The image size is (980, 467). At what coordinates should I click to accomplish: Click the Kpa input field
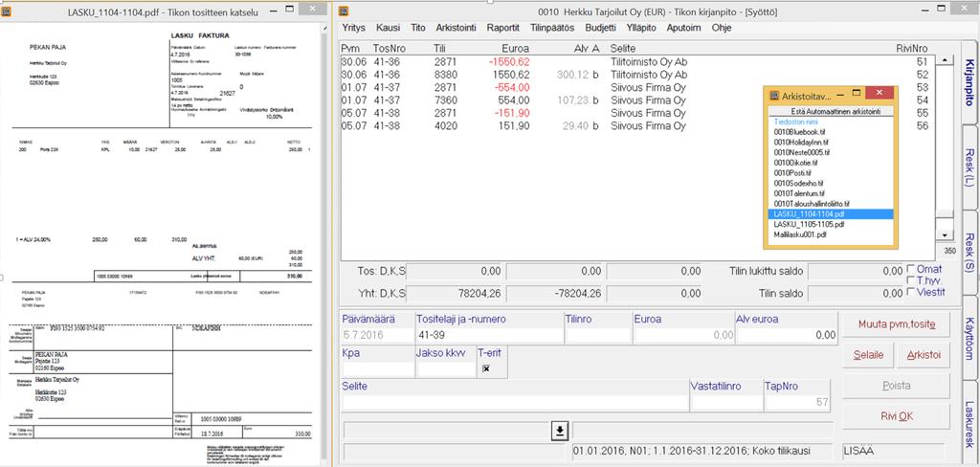click(377, 368)
